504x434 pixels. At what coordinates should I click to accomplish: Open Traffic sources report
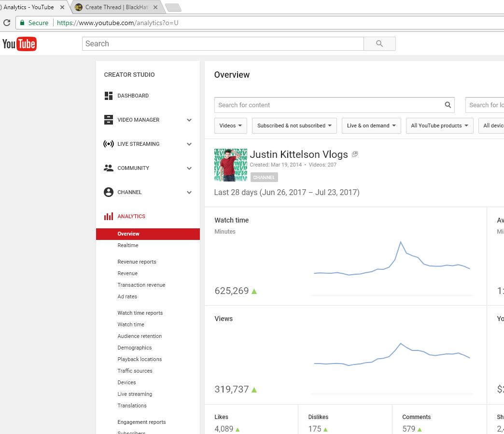point(135,371)
